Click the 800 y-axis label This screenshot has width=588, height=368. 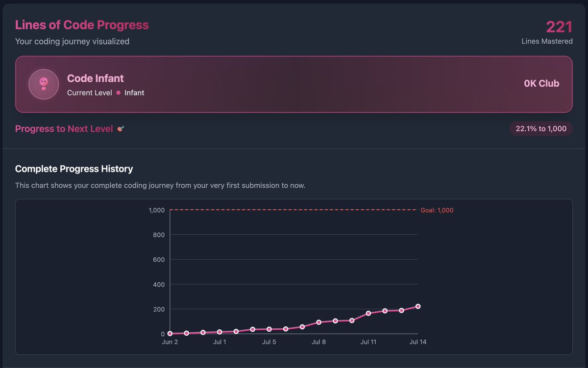point(160,235)
